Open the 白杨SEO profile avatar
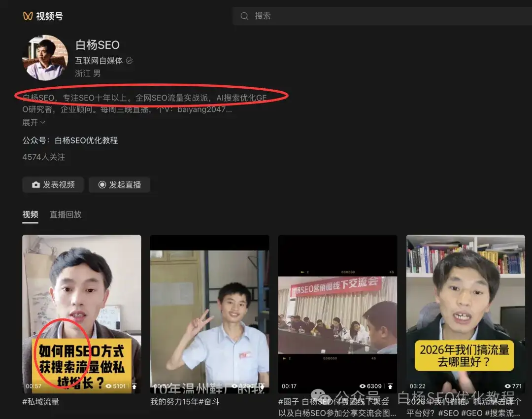Image resolution: width=532 pixels, height=419 pixels. point(45,58)
